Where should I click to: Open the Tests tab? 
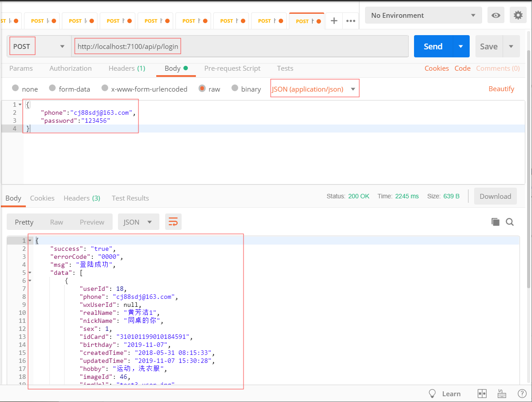285,68
